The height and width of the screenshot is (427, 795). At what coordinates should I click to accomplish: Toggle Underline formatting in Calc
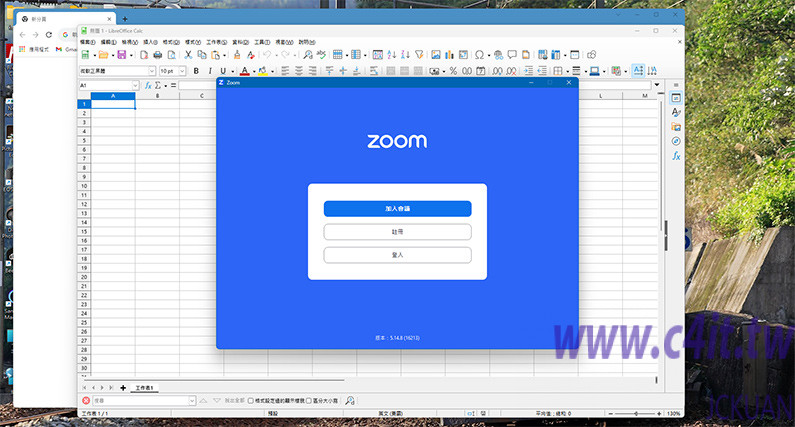coord(223,71)
